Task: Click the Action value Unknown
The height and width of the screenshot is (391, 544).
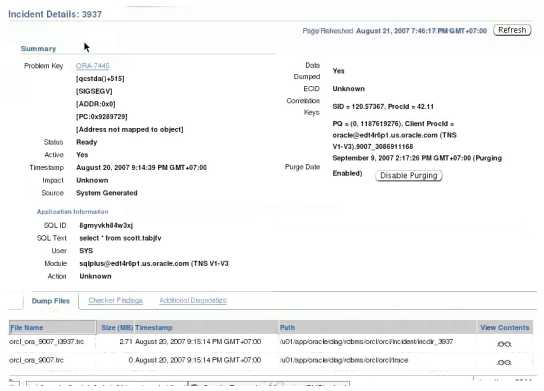Action: tap(95, 277)
